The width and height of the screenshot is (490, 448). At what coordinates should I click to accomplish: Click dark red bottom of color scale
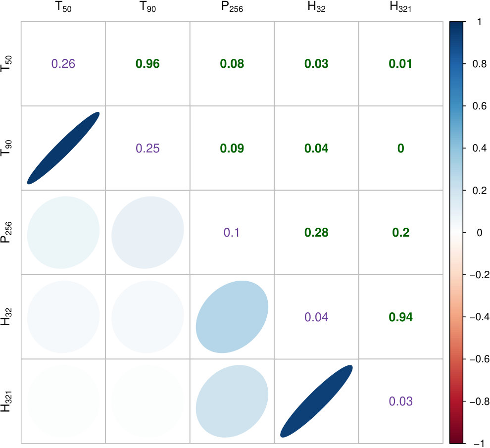pyautogui.click(x=456, y=439)
